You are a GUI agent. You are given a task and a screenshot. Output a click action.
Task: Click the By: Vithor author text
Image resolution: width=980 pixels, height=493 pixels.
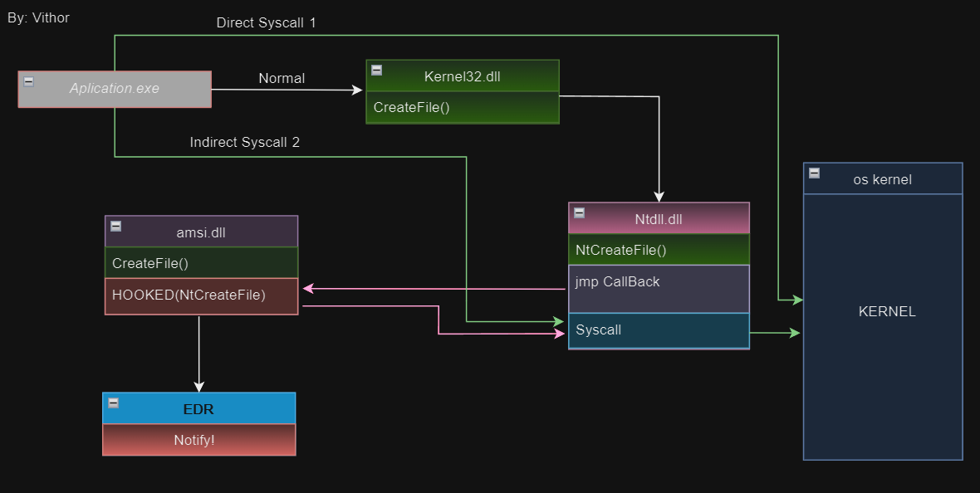(38, 17)
